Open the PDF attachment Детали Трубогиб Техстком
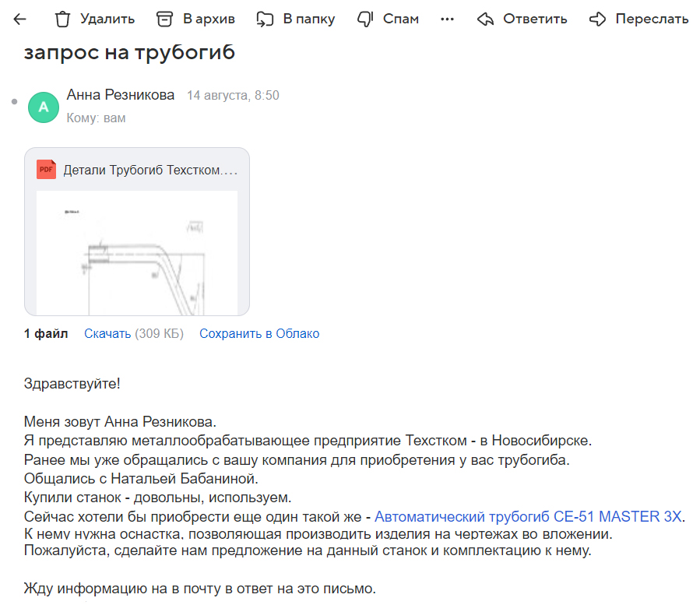The width and height of the screenshot is (700, 612). click(x=137, y=232)
